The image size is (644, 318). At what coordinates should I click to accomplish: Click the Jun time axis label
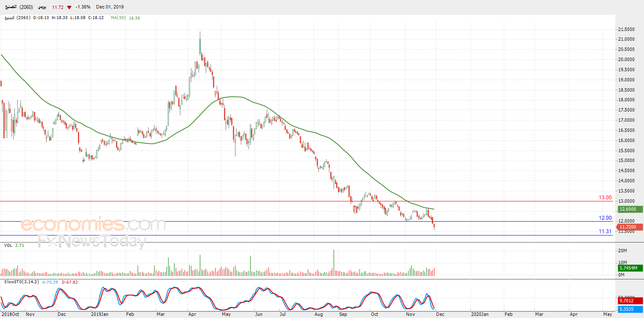pos(258,314)
